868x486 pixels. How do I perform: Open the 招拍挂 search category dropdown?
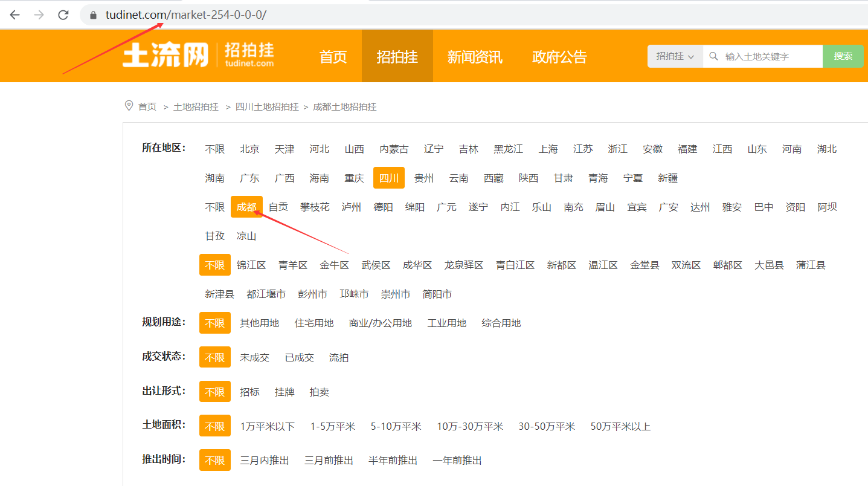(x=674, y=56)
